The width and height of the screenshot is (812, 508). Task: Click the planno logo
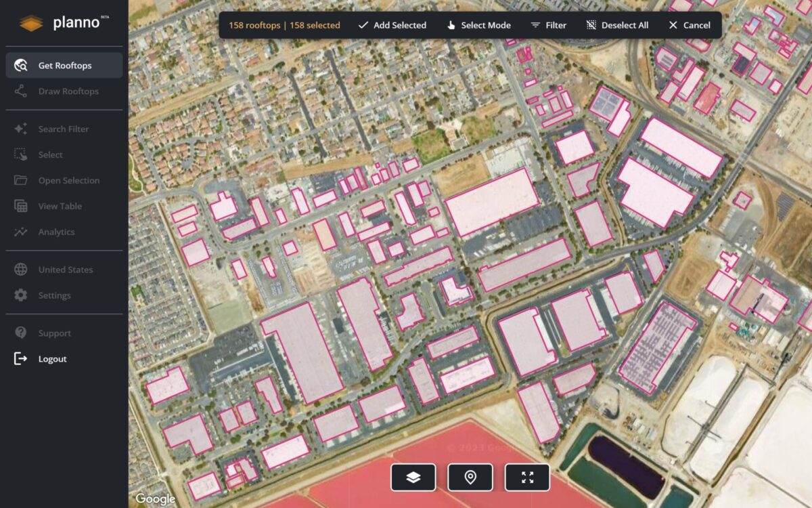(64, 23)
